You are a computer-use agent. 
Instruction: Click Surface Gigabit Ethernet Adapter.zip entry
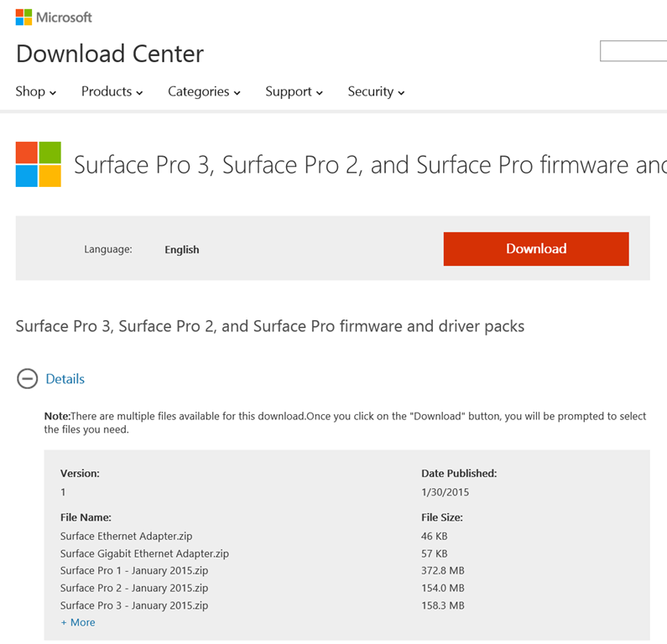pos(144,553)
